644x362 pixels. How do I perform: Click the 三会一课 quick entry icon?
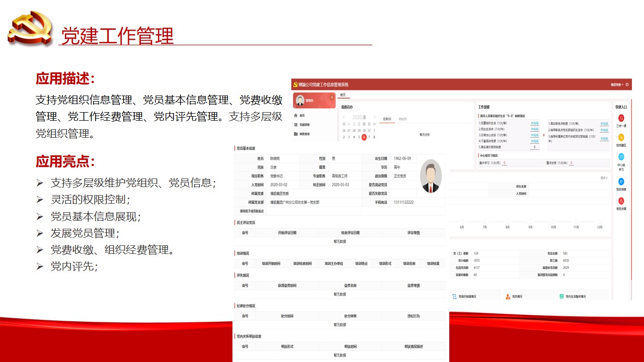coord(621,118)
